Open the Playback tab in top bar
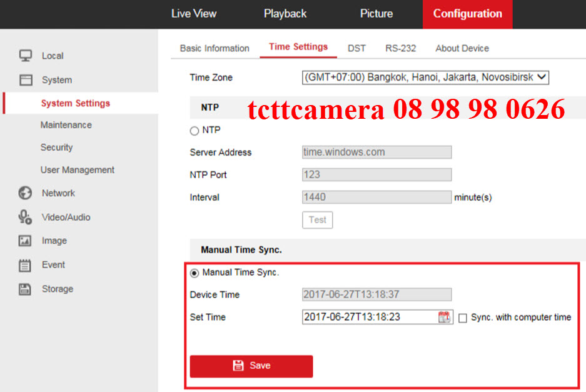The width and height of the screenshot is (586, 392). [285, 14]
